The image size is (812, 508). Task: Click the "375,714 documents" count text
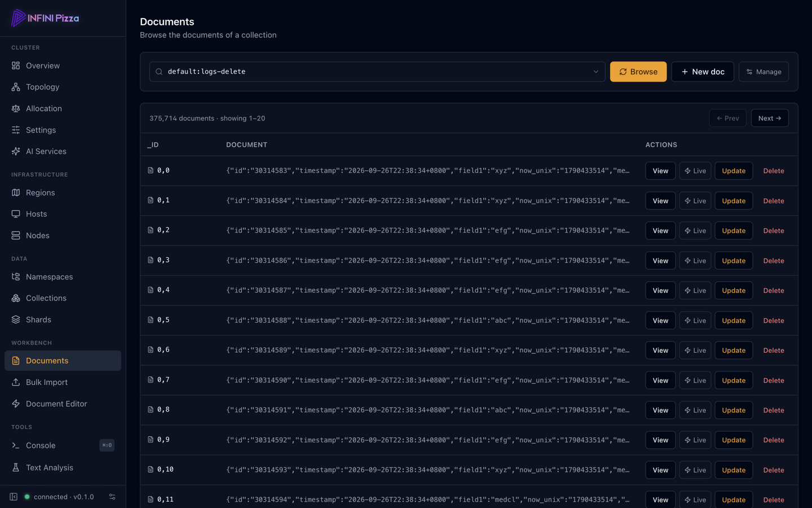[x=182, y=118]
